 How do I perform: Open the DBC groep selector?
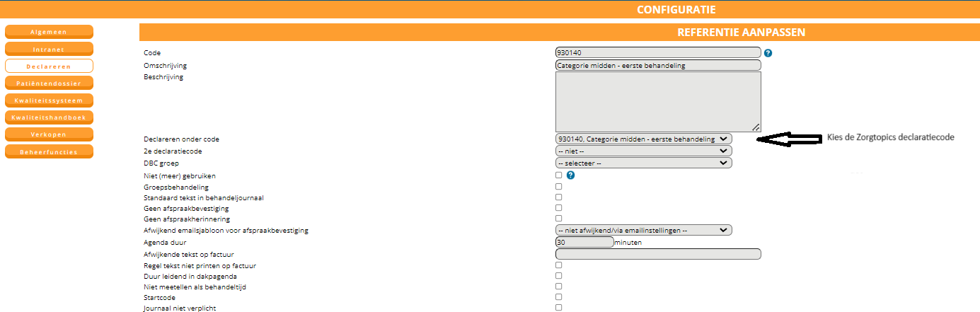[643, 163]
